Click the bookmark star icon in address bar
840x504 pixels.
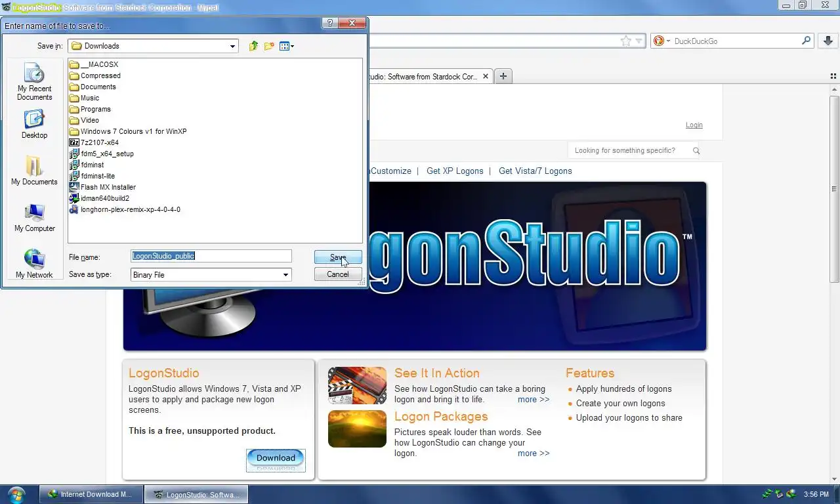coord(626,41)
